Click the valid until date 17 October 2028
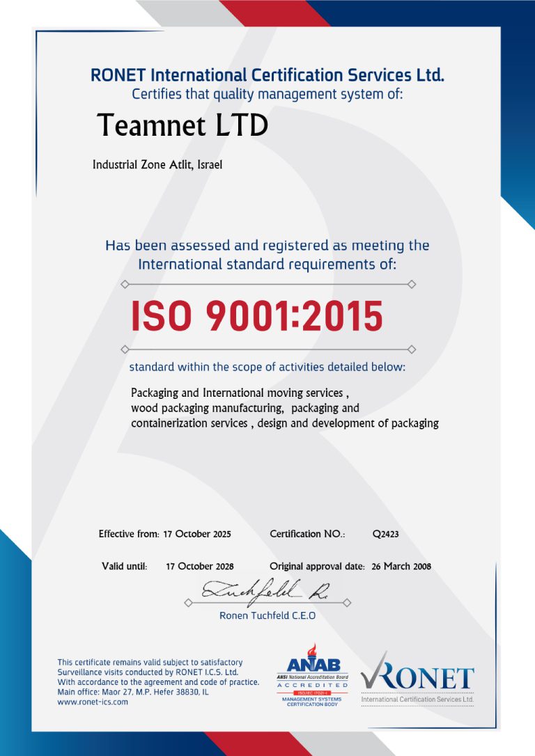The height and width of the screenshot is (756, 535). 199,567
